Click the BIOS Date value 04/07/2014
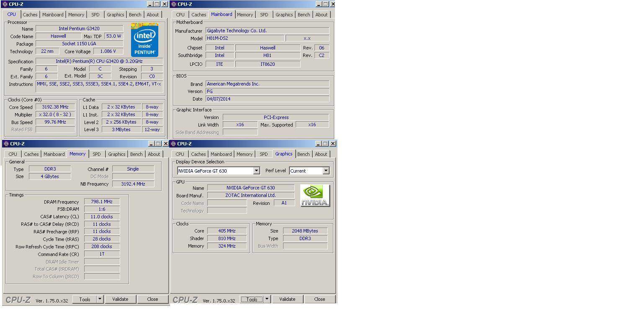 [x=267, y=99]
